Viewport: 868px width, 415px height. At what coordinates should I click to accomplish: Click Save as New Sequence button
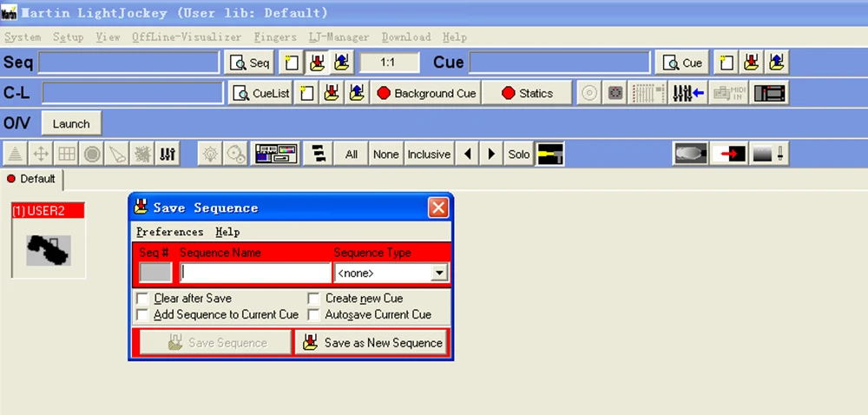click(372, 343)
